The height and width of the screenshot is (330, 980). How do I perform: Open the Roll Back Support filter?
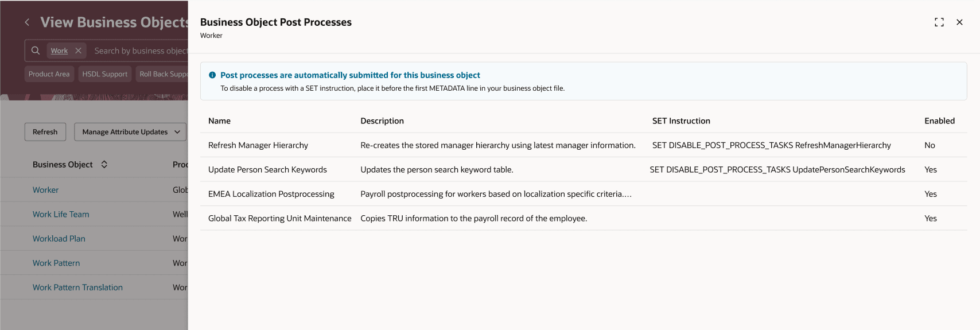pyautogui.click(x=163, y=74)
